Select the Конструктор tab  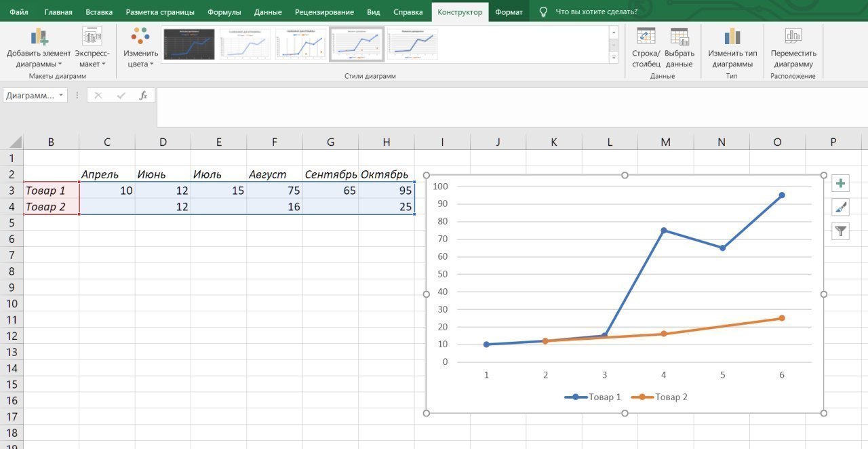(460, 12)
